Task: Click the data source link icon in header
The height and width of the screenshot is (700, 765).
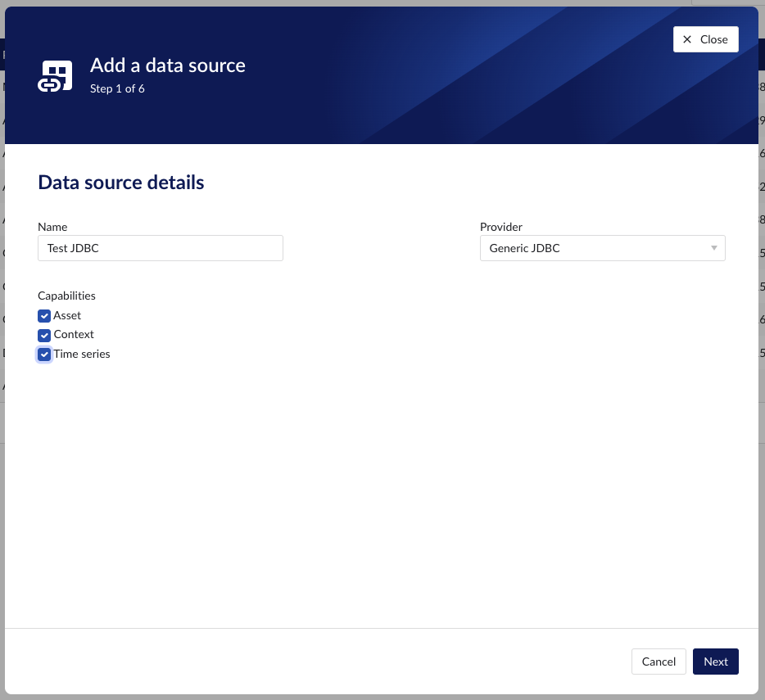Action: click(56, 76)
